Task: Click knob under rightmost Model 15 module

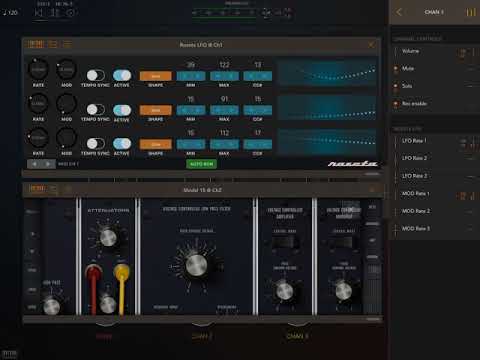Action: click(343, 291)
